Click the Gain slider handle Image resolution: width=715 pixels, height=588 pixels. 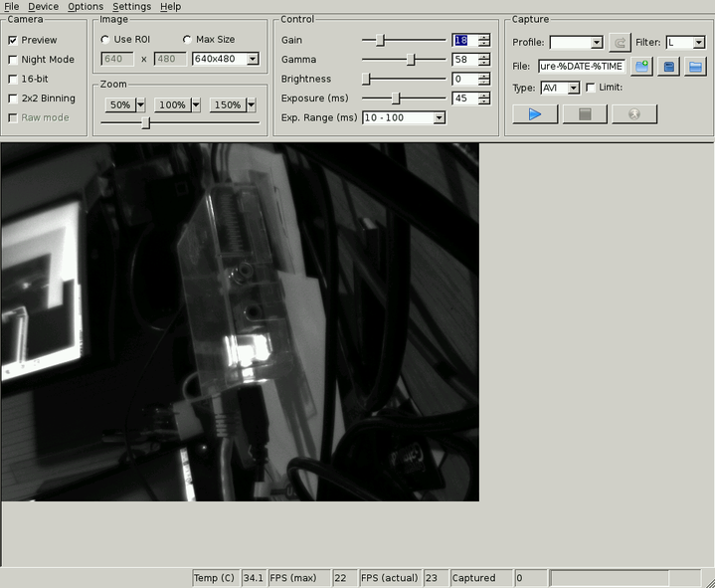380,40
